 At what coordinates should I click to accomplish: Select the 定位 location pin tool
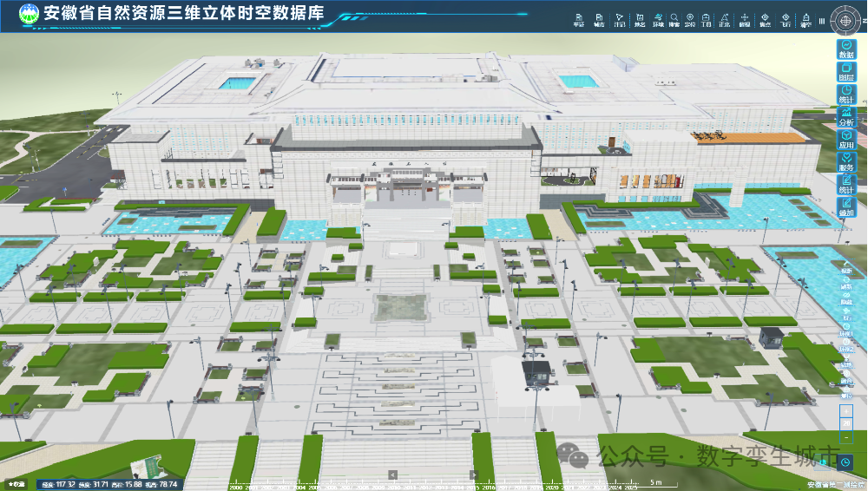point(690,19)
